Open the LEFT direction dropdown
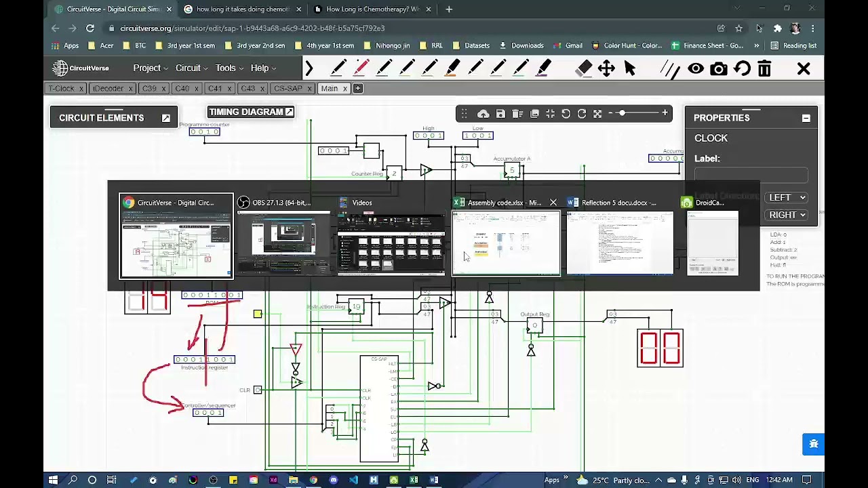 tap(786, 197)
